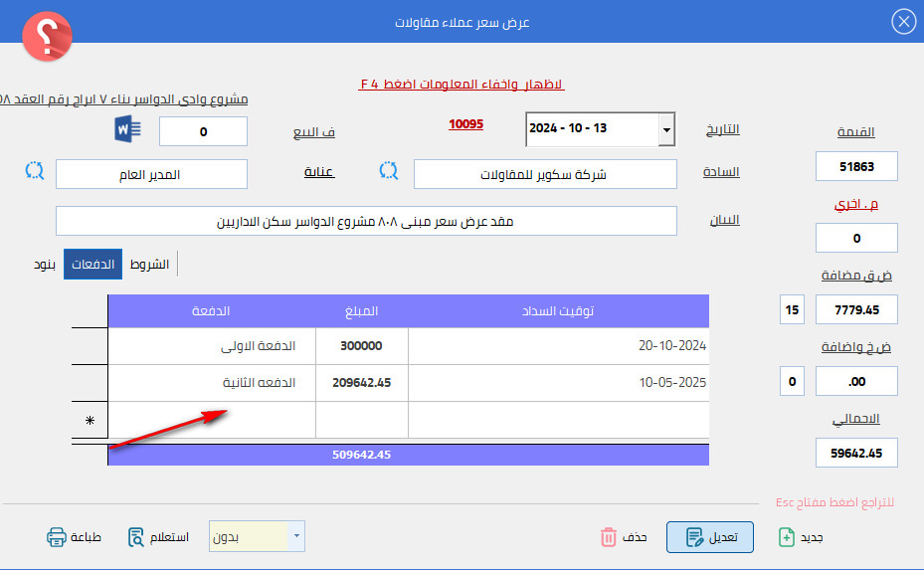
Task: Switch to the الشروط tab
Action: 151,265
